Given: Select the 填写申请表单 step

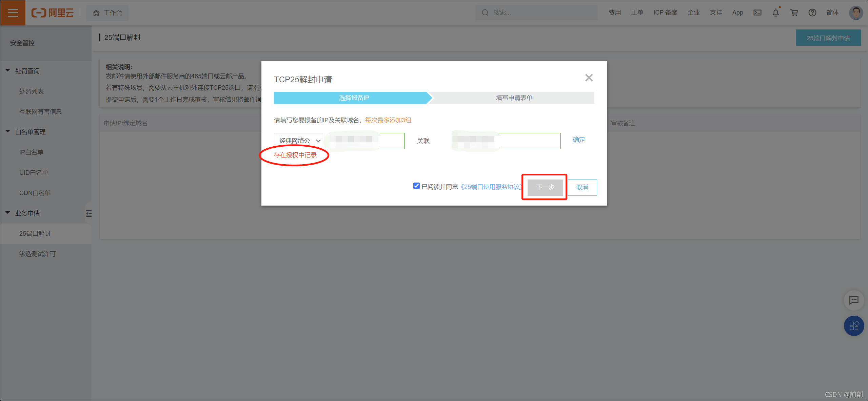Looking at the screenshot, I should coord(514,98).
